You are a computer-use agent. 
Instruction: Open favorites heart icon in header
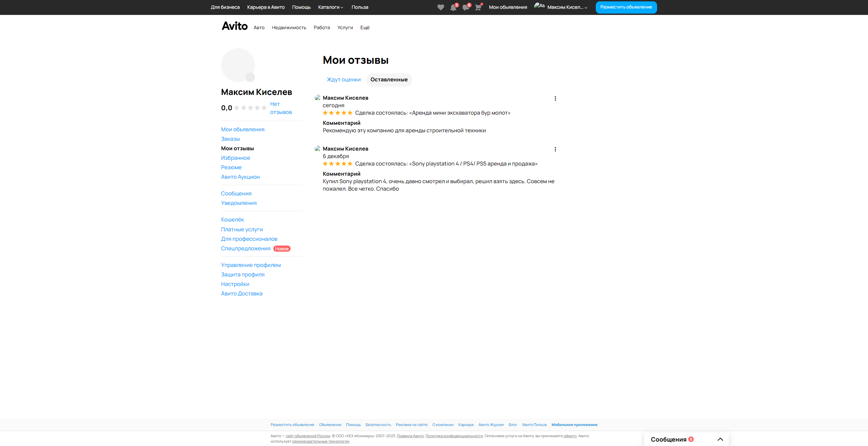pos(440,7)
